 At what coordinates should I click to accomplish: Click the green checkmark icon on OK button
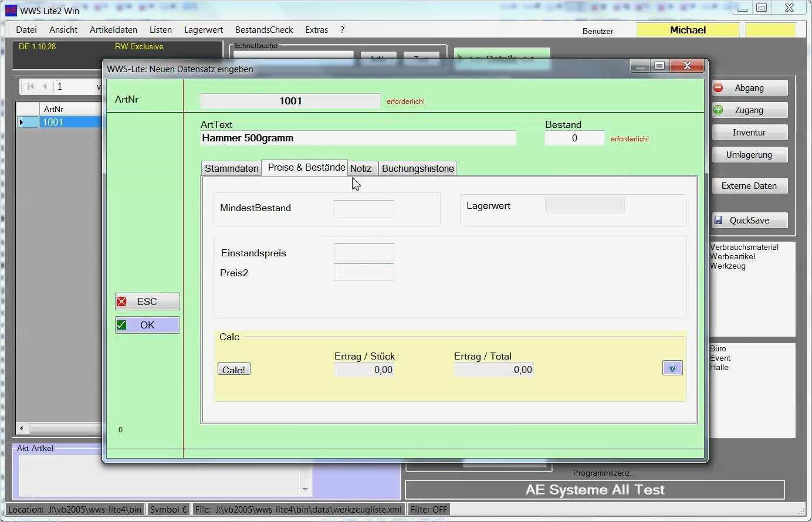pos(121,325)
